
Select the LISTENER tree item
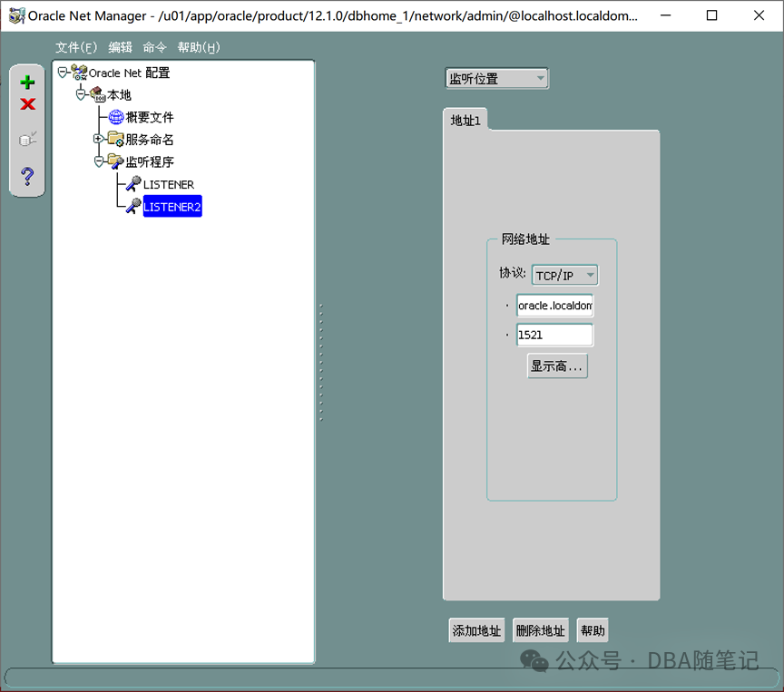click(169, 184)
